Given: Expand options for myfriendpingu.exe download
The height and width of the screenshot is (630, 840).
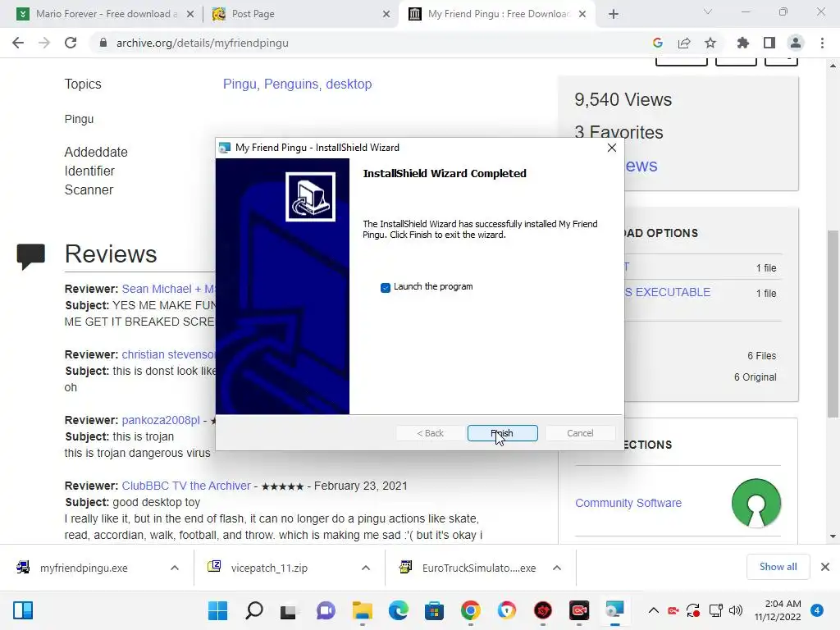Looking at the screenshot, I should point(175,568).
